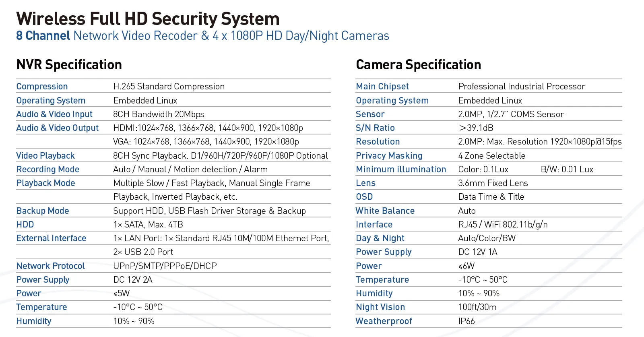Click the 'Wireless Full HD Security System' title
The height and width of the screenshot is (337, 644).
click(x=148, y=19)
